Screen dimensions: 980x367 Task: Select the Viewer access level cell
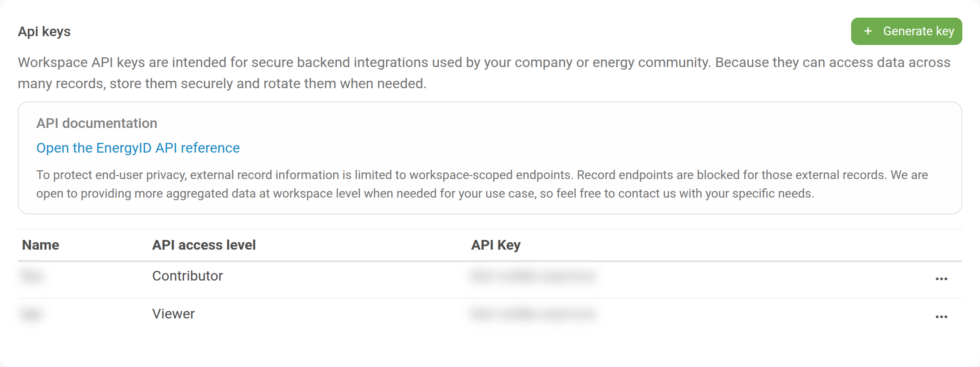click(173, 314)
